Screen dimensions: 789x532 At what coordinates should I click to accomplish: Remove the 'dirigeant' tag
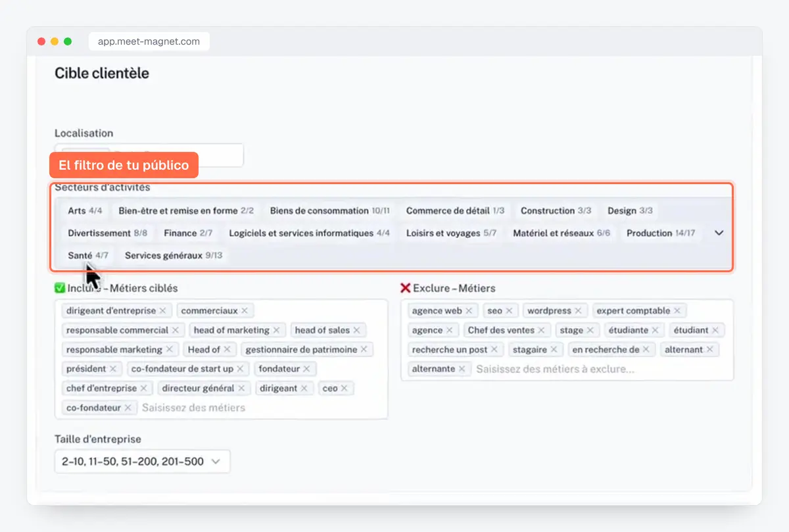(304, 388)
